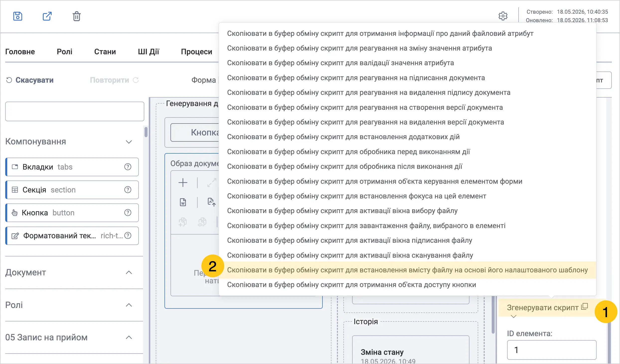Open in new window icon
The width and height of the screenshot is (620, 364).
[47, 16]
